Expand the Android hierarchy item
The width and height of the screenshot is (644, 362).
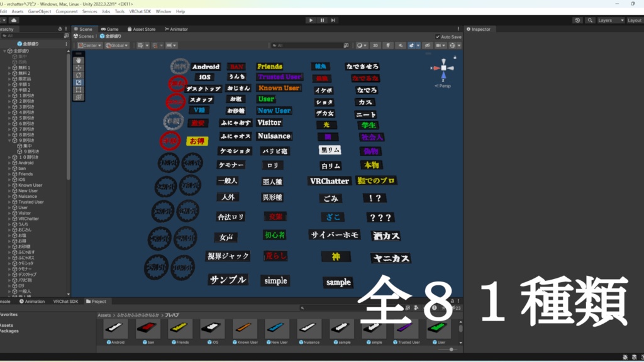tap(10, 163)
